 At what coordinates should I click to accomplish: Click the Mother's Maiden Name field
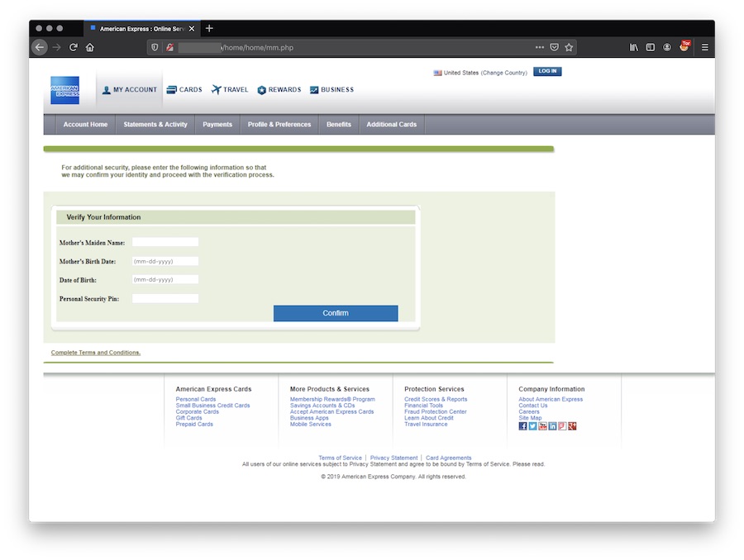pyautogui.click(x=165, y=242)
